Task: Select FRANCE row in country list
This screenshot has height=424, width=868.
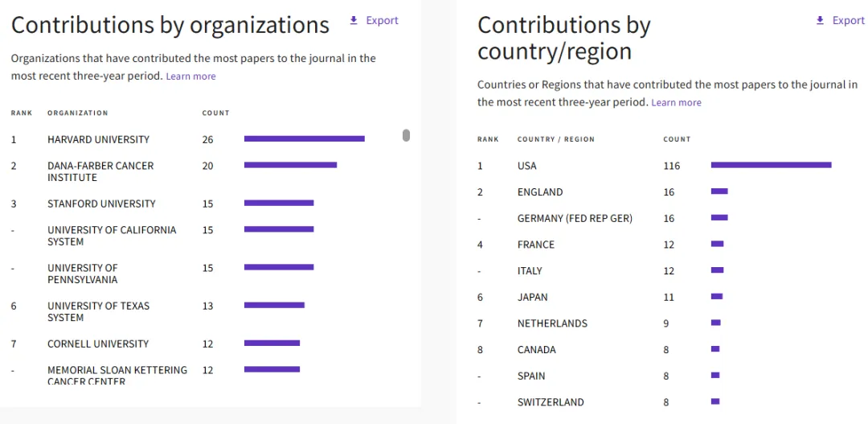Action: [536, 245]
